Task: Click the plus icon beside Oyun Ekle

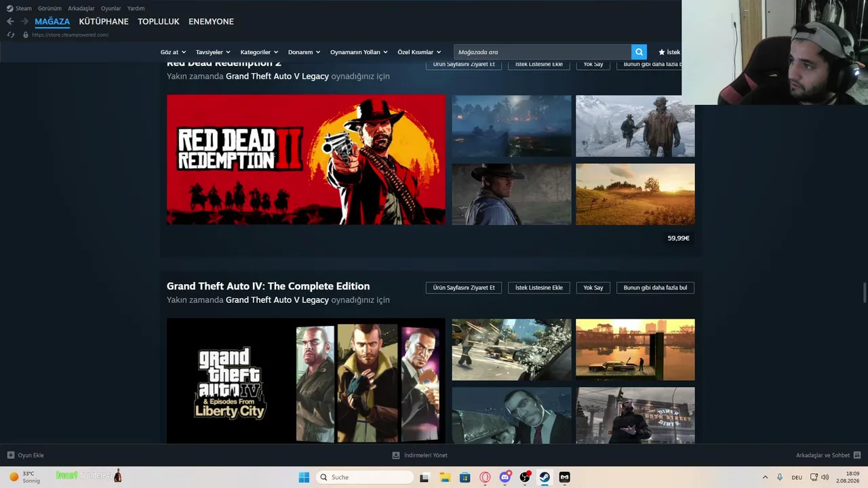Action: pyautogui.click(x=11, y=455)
